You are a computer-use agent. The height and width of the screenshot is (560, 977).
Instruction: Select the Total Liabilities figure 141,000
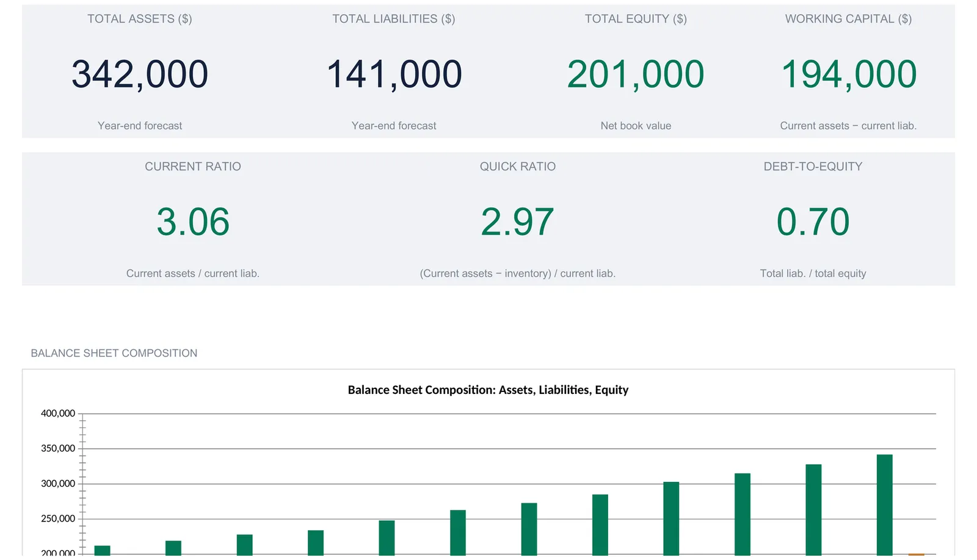pos(394,75)
